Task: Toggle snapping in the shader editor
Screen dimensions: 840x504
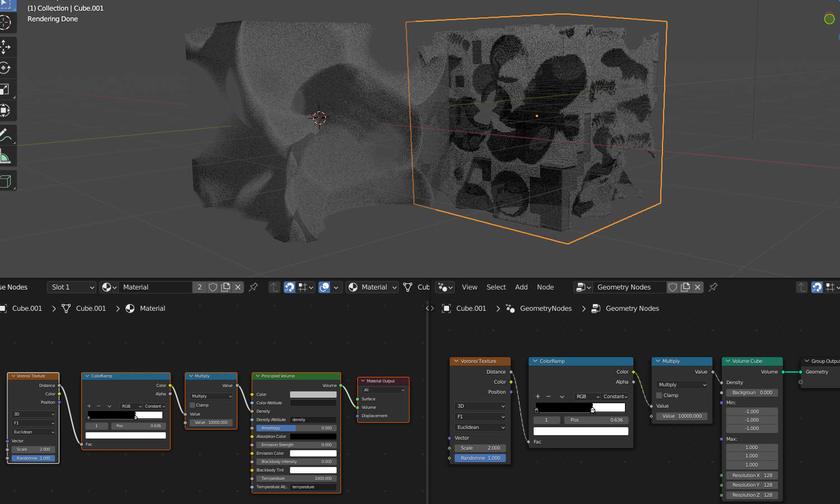Action: tap(289, 287)
